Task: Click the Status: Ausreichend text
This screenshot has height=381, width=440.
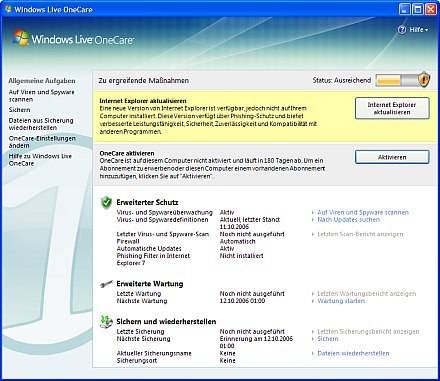Action: [342, 80]
